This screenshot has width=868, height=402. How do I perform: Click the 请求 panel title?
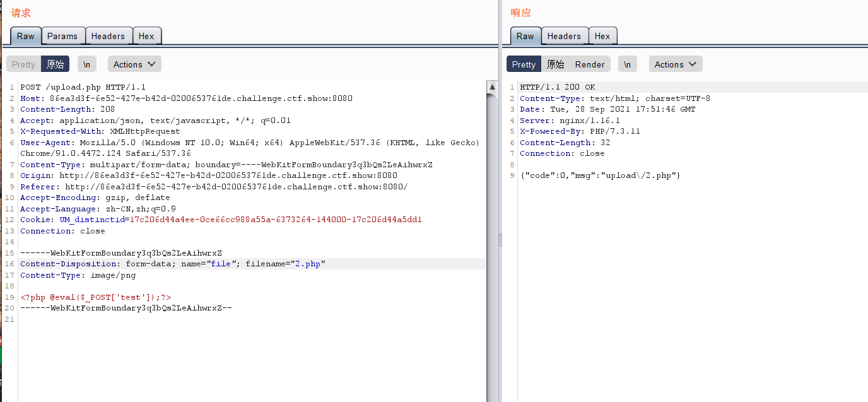pos(21,13)
